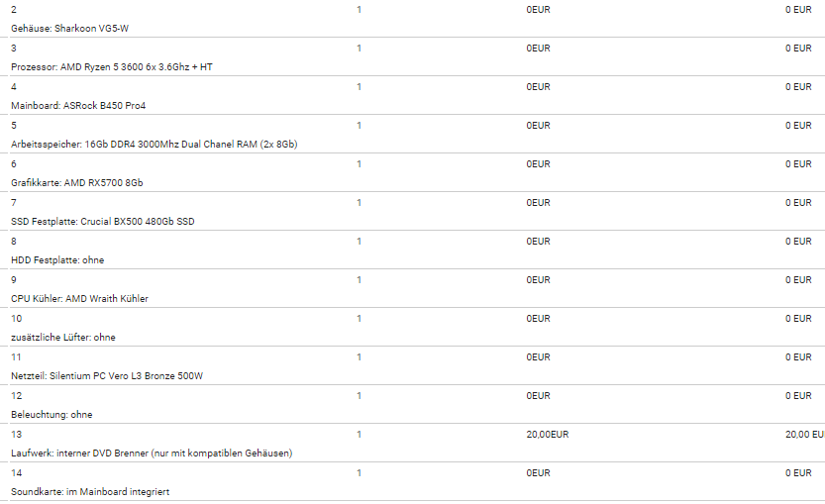Click the 0EUR unit price in row 9

point(538,280)
